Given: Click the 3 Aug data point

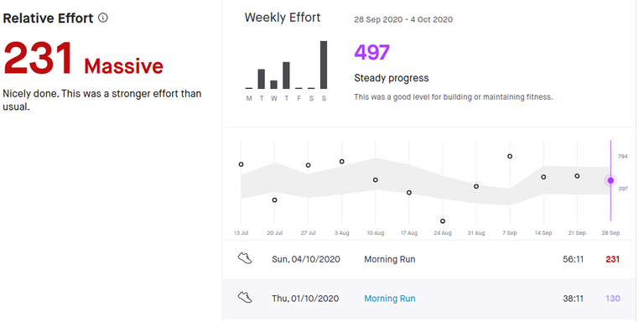Looking at the screenshot, I should (342, 161).
